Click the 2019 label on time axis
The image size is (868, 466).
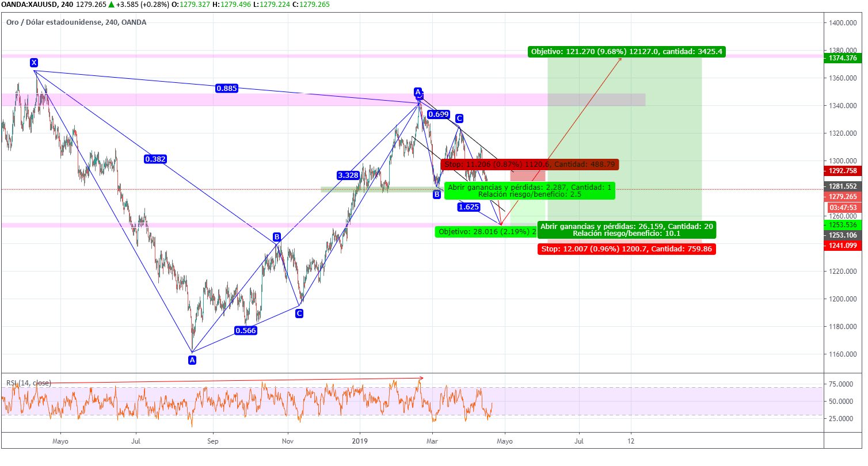359,441
